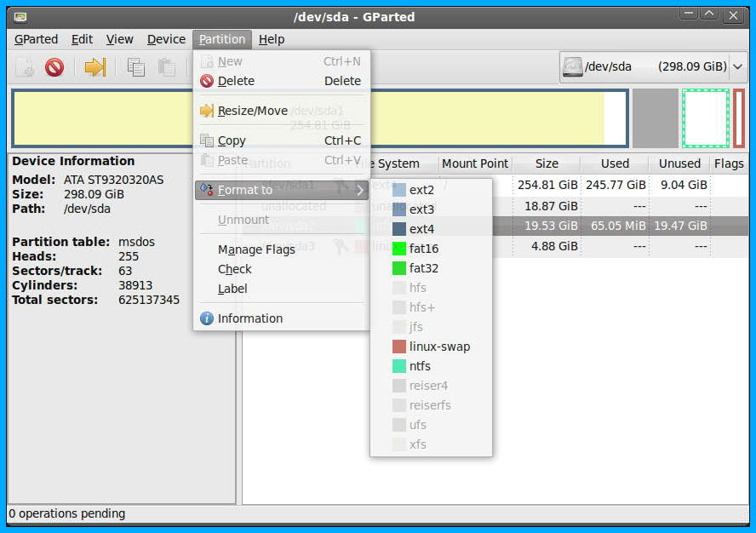Open the Edit menu
This screenshot has height=533, width=756.
point(82,39)
